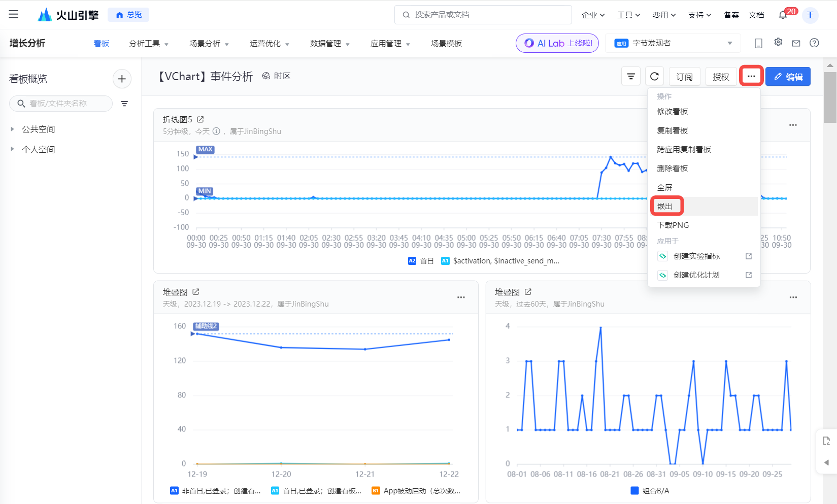Open the 工具 header dropdown
This screenshot has height=504, width=837.
point(628,15)
